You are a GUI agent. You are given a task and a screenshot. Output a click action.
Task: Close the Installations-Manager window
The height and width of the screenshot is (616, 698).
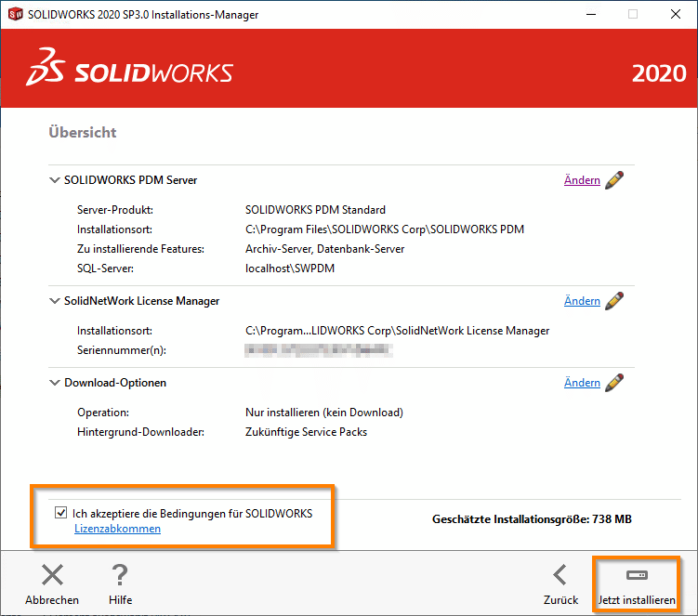(x=676, y=15)
